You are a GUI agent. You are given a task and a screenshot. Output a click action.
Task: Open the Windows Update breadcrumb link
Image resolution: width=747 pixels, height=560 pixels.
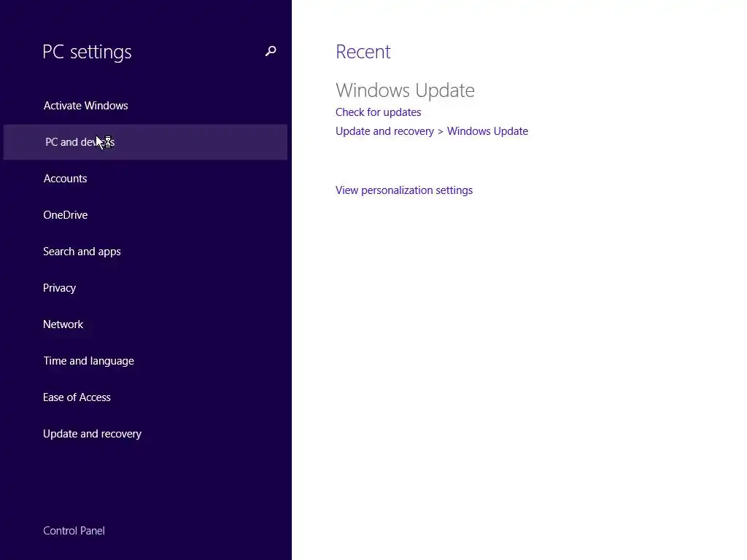(x=487, y=131)
